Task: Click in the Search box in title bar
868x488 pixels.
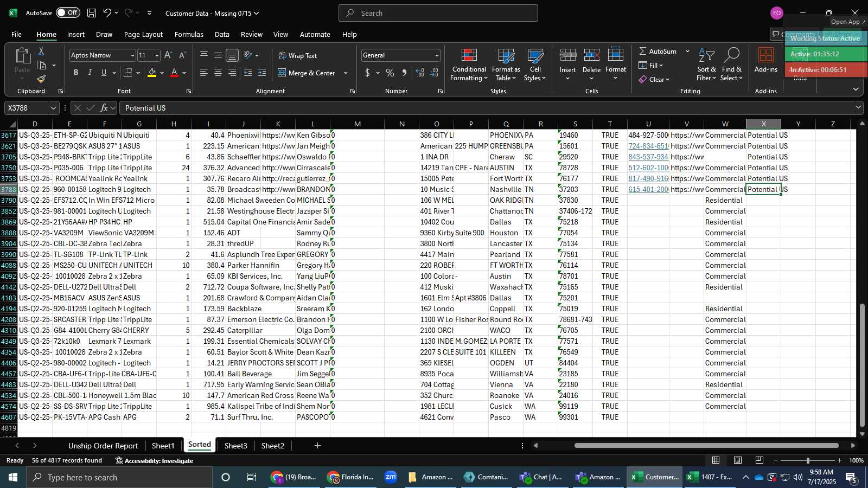Action: click(438, 13)
